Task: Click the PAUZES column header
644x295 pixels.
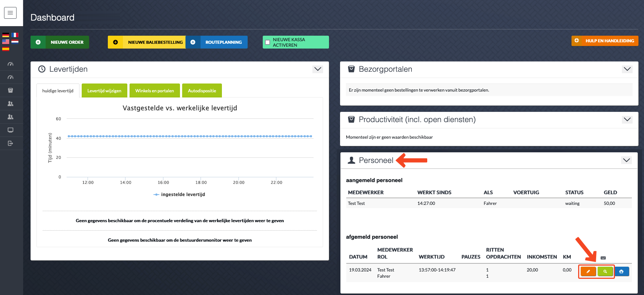Action: (471, 257)
